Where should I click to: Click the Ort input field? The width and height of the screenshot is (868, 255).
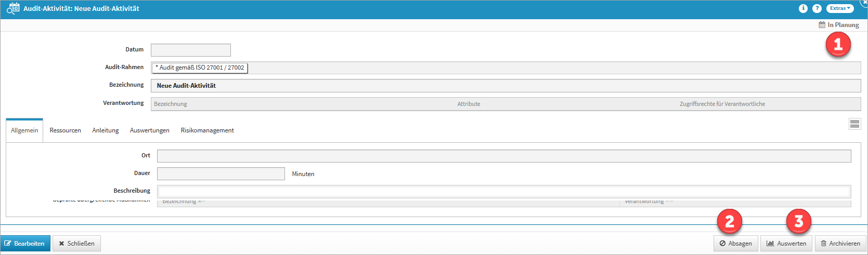tap(504, 156)
